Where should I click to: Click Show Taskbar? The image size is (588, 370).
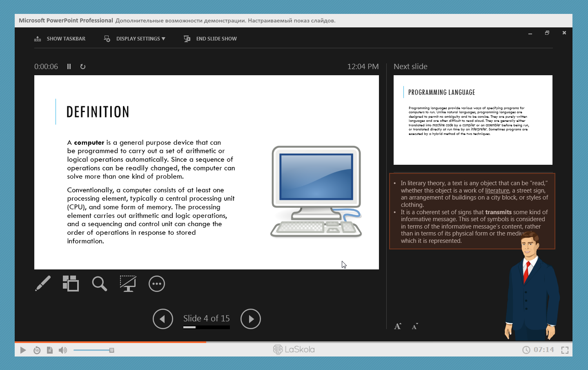click(x=60, y=39)
